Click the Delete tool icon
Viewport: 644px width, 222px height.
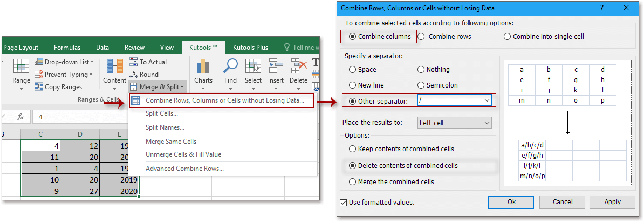pyautogui.click(x=298, y=66)
